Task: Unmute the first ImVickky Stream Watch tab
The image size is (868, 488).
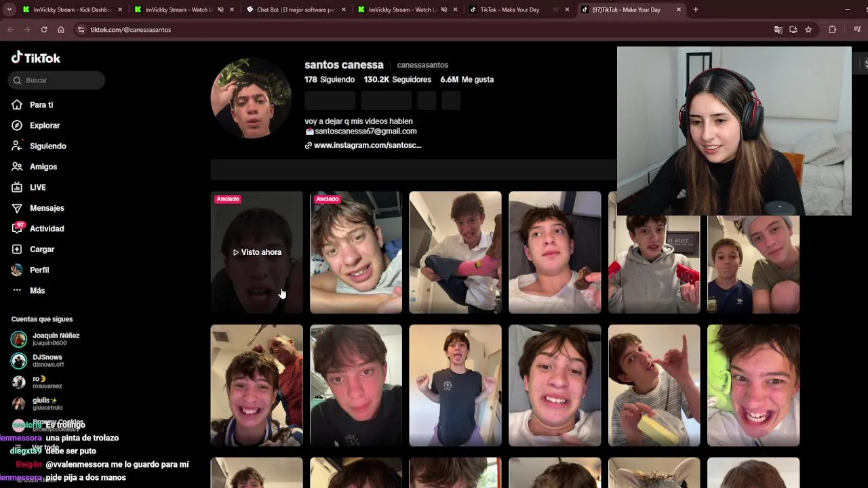Action: pos(220,9)
